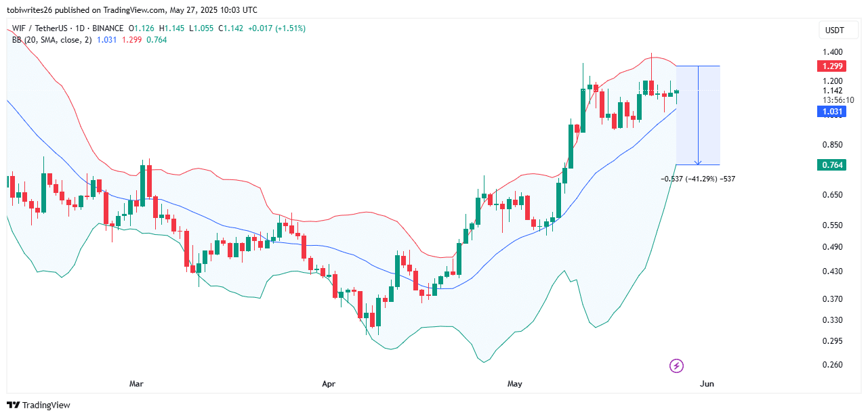
Task: Click the Apr label on the time axis
Action: [x=329, y=384]
